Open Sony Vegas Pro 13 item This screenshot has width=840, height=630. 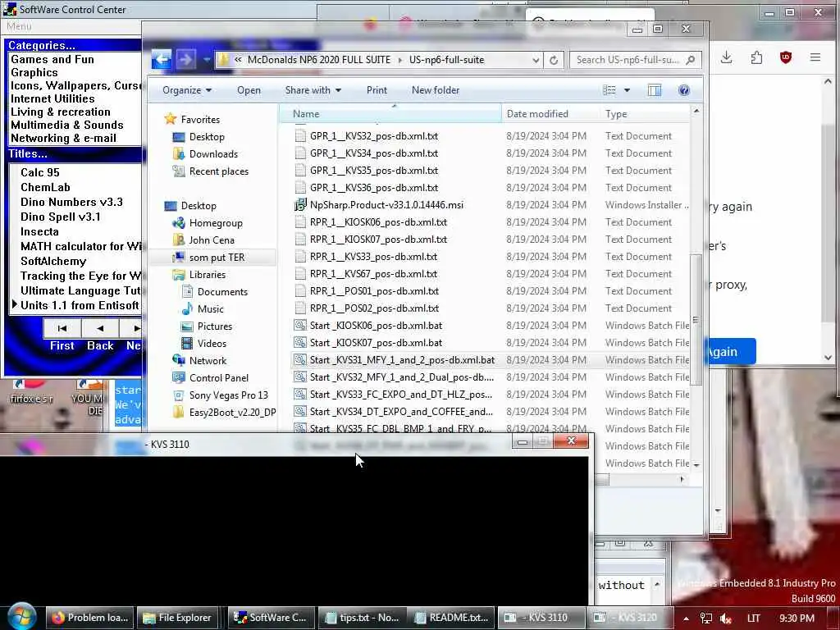tap(228, 395)
